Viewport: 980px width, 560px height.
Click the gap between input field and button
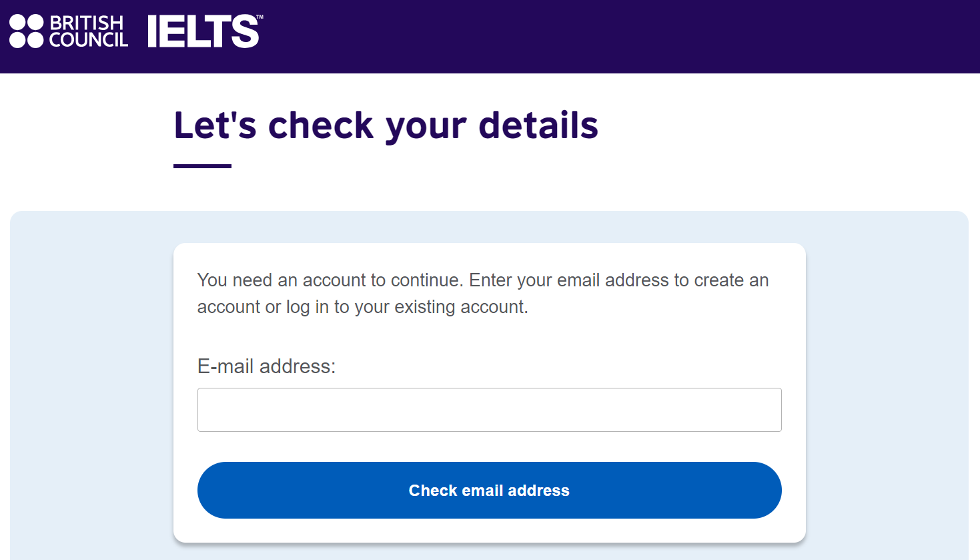[489, 447]
